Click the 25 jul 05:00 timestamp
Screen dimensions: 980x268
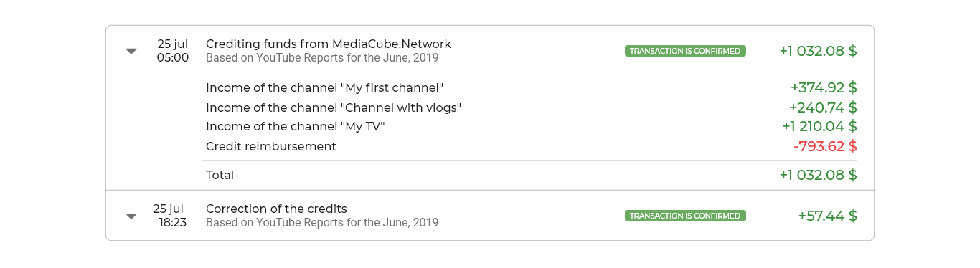[x=173, y=51]
